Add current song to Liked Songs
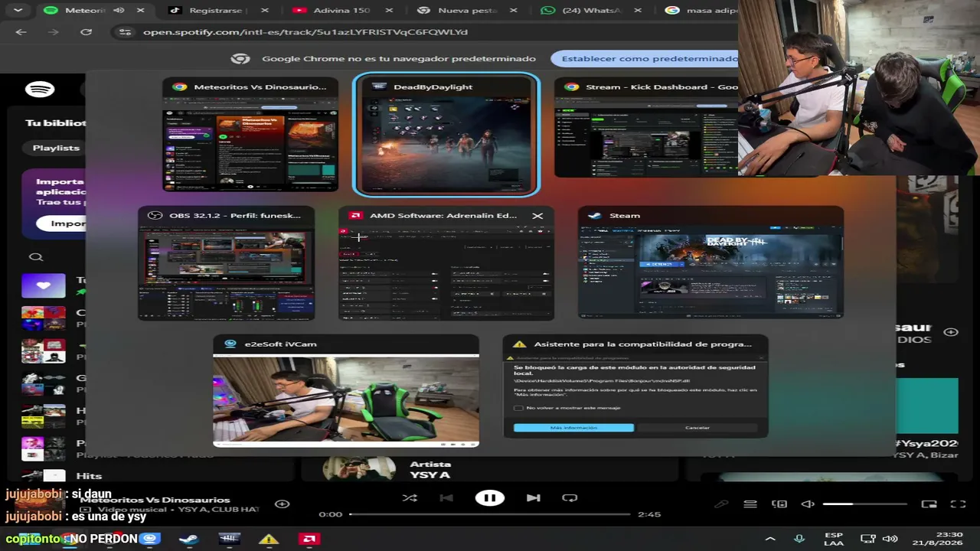This screenshot has width=980, height=551. (x=283, y=504)
